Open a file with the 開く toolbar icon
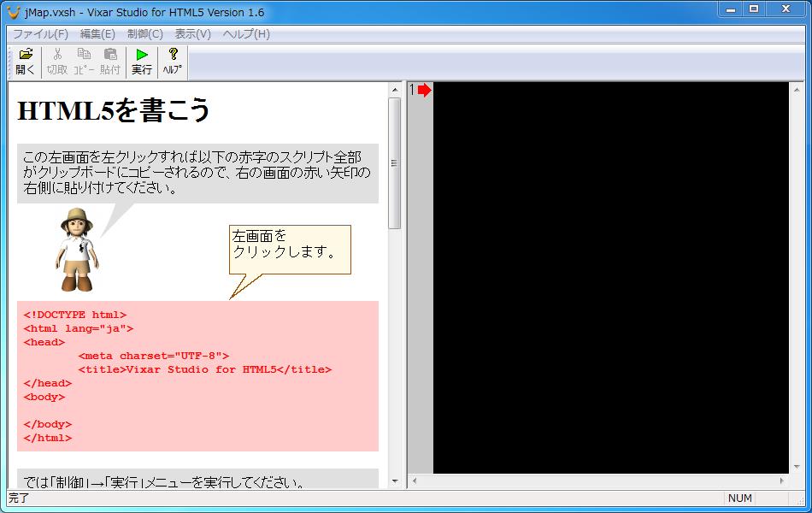The width and height of the screenshot is (812, 513). (24, 60)
